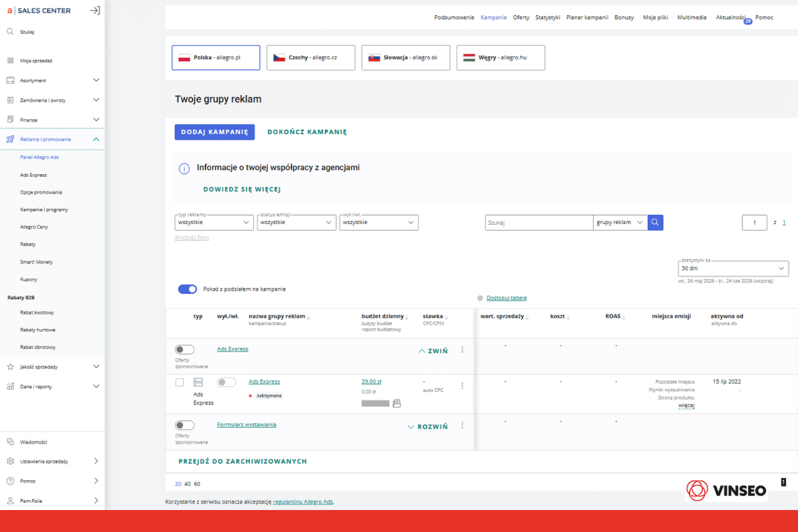Open the Kampanie tab
Viewport: 798px width, 532px height.
[493, 17]
